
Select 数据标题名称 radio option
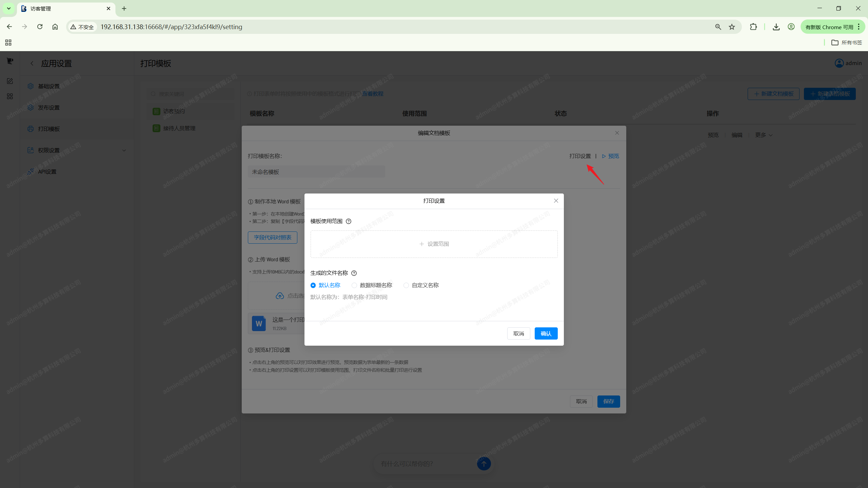pos(354,285)
